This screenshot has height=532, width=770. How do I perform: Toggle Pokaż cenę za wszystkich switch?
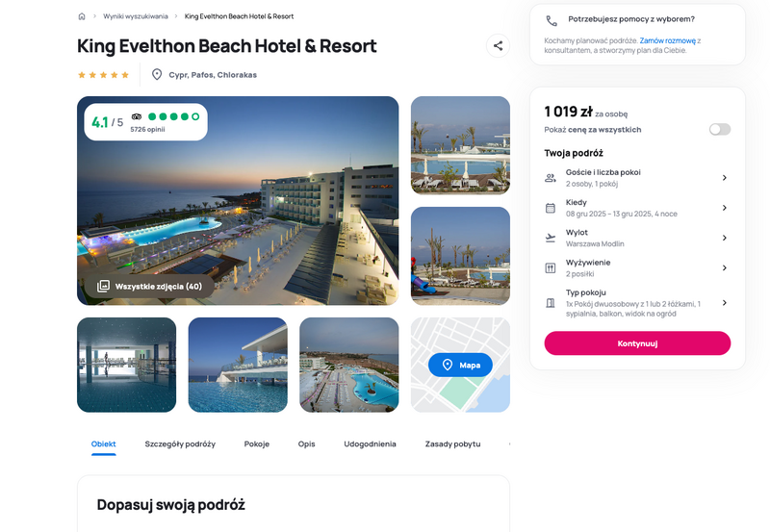[720, 129]
